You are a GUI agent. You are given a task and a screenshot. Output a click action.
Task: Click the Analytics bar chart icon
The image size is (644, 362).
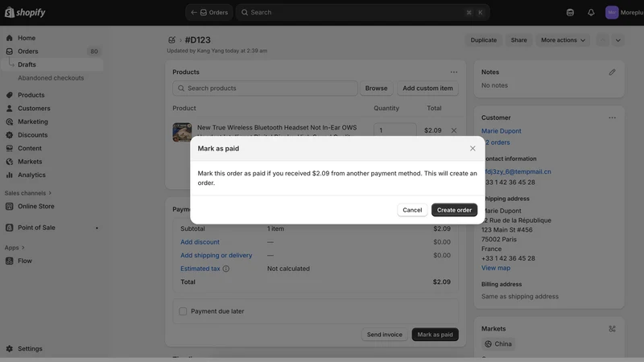click(x=10, y=175)
